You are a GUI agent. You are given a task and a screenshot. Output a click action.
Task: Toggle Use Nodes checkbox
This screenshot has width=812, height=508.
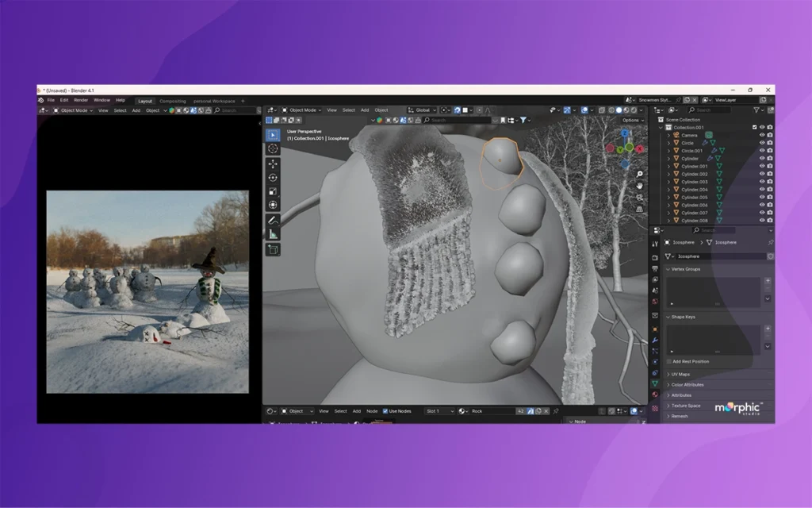click(x=385, y=411)
